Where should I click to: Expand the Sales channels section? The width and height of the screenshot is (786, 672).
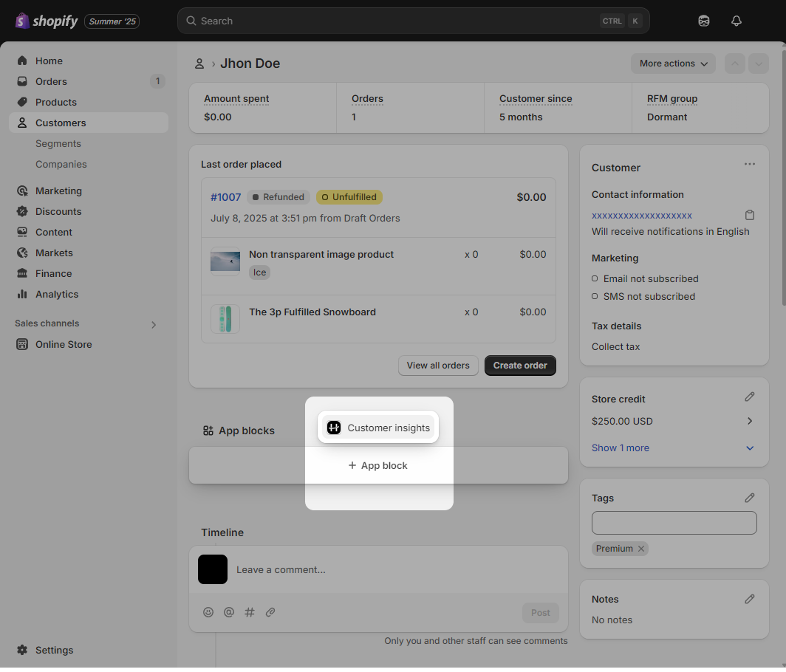click(154, 324)
